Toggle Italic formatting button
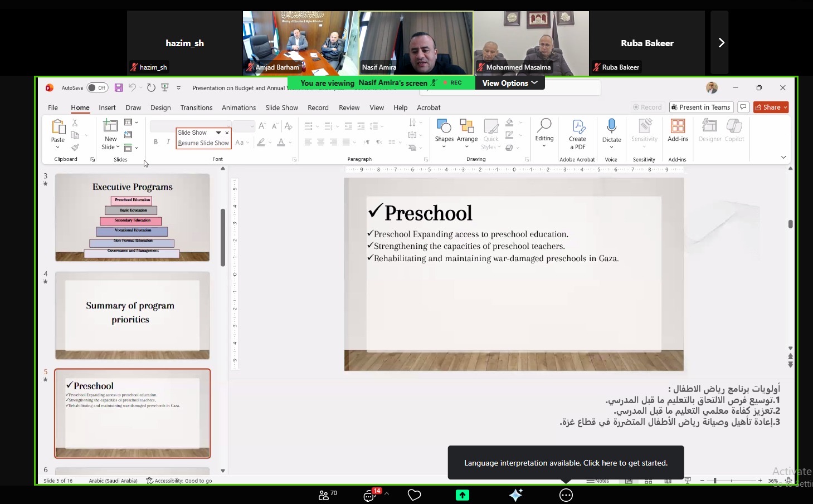The height and width of the screenshot is (504, 813). point(168,142)
